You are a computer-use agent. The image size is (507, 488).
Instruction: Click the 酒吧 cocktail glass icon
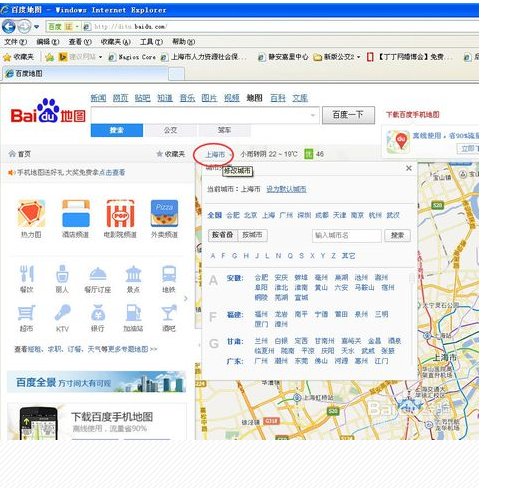[169, 313]
